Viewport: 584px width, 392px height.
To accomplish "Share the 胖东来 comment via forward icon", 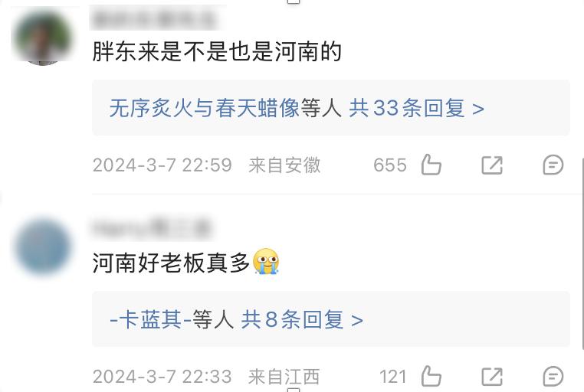I will point(492,165).
